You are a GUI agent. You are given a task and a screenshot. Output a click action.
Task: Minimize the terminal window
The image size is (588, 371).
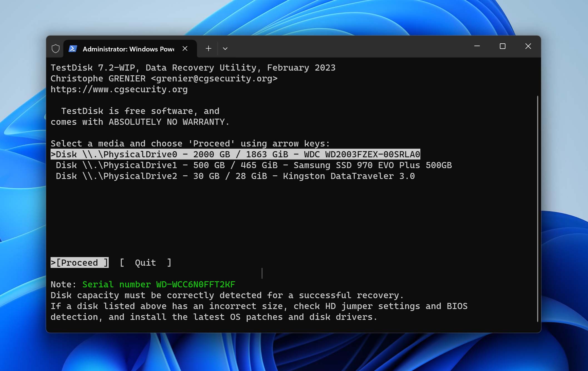tap(477, 46)
